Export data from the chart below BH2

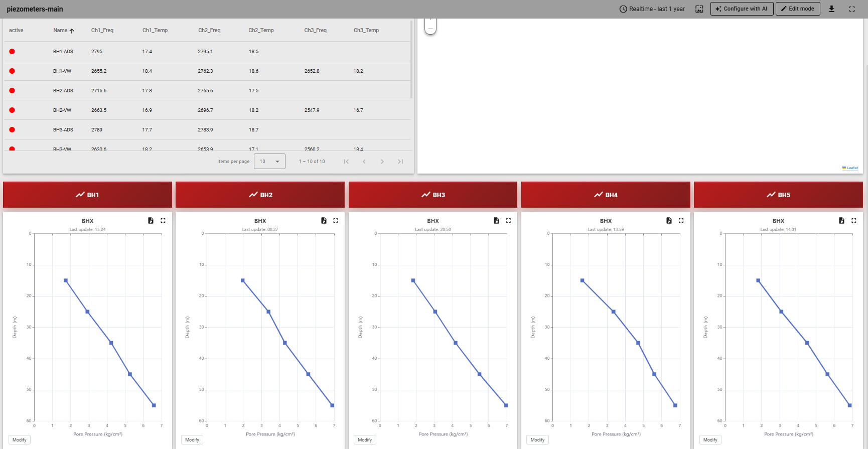point(324,221)
